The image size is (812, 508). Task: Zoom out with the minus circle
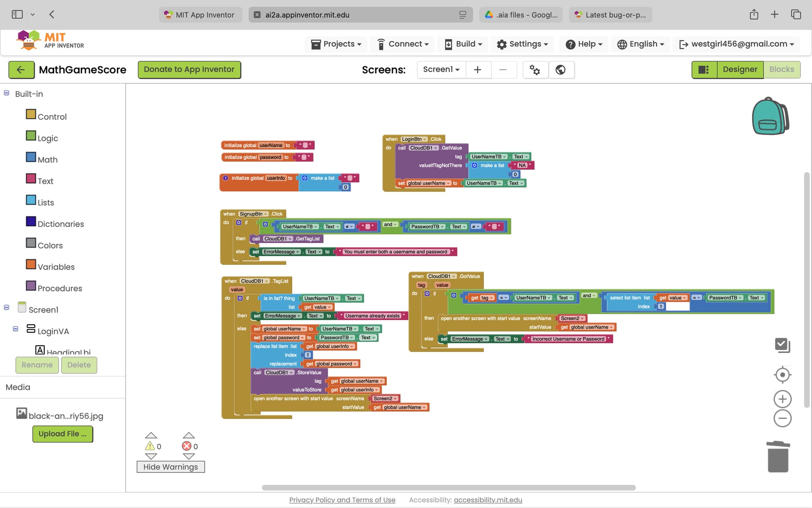click(x=782, y=419)
